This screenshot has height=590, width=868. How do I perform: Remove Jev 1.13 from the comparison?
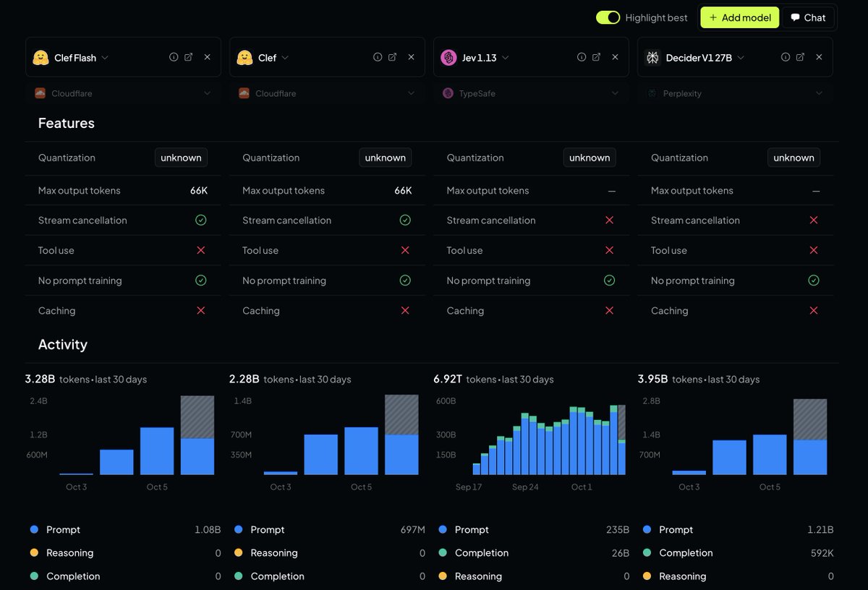pyautogui.click(x=616, y=57)
